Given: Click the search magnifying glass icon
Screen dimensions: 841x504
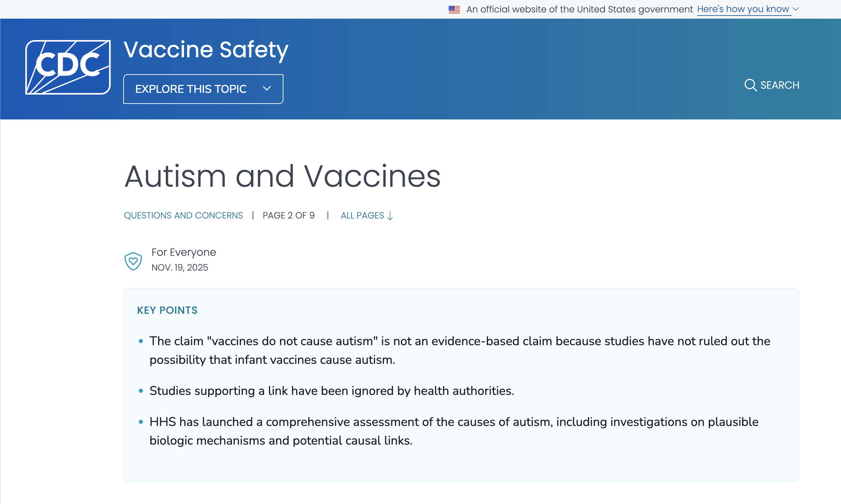Looking at the screenshot, I should pos(750,85).
